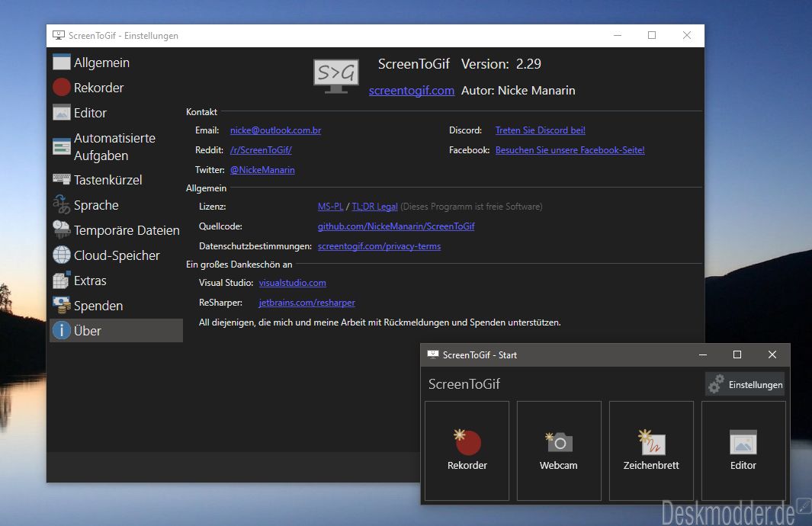Viewport: 812px width, 526px height.
Task: Open the MS-PL license link
Action: (x=330, y=206)
